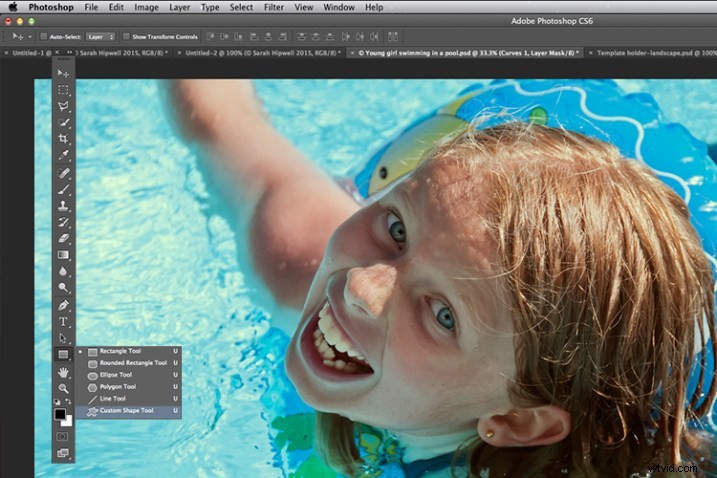Select the Blur tool droplet icon

click(63, 271)
